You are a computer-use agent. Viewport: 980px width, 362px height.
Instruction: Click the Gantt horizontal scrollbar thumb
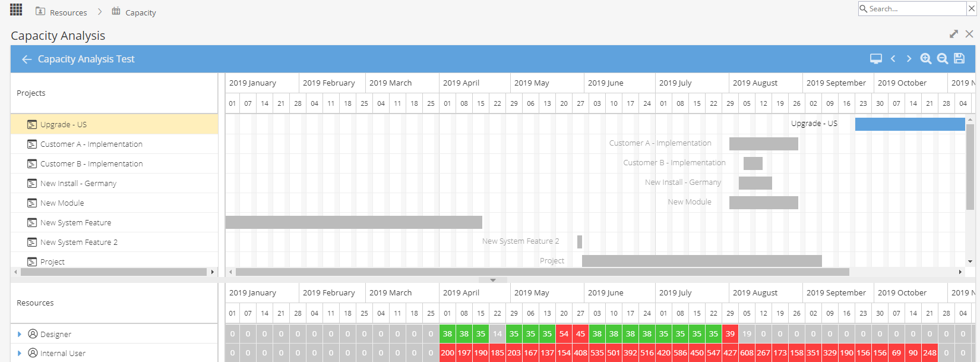[542, 272]
